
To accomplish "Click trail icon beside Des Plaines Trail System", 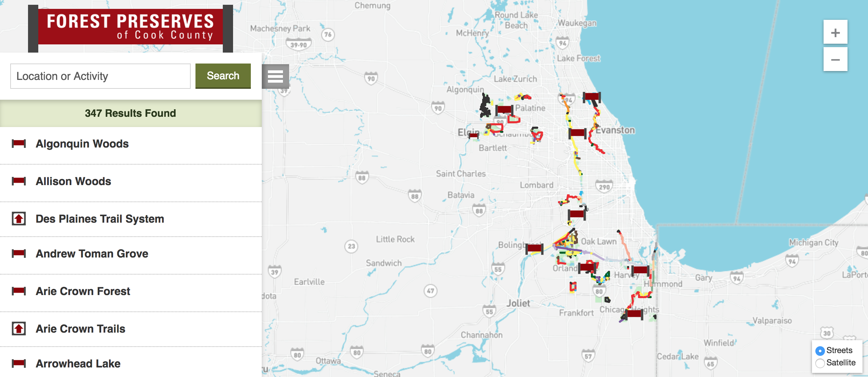I will 19,219.
